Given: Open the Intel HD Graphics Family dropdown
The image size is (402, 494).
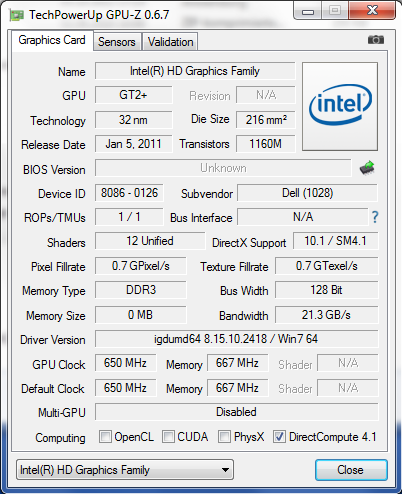Looking at the screenshot, I should coord(125,470).
